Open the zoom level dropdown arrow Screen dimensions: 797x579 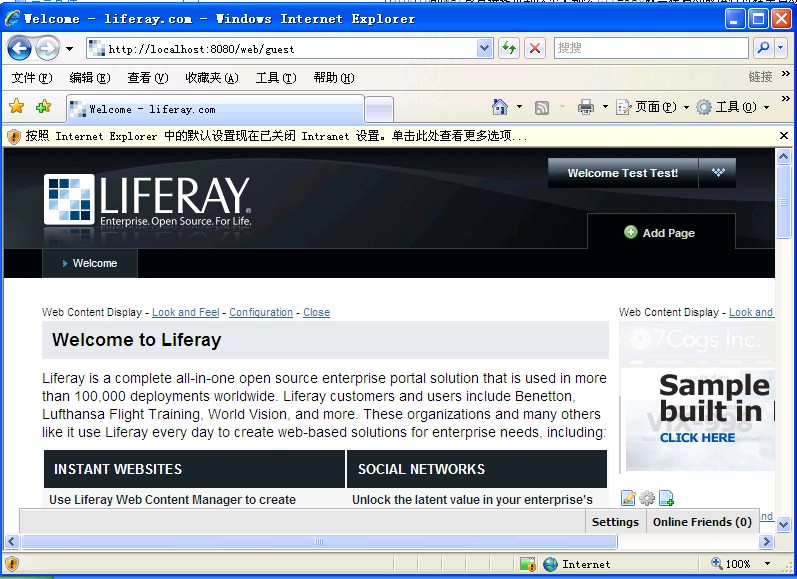click(x=768, y=564)
